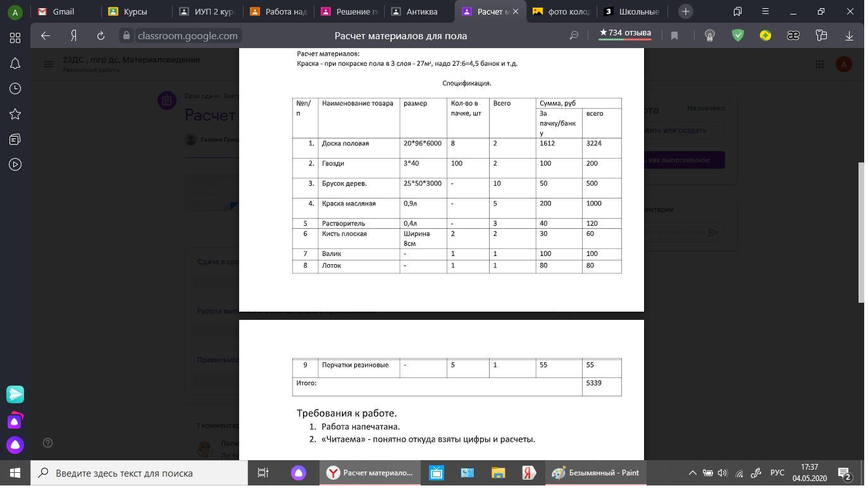
Task: Open the green shield protection icon
Action: (x=738, y=35)
